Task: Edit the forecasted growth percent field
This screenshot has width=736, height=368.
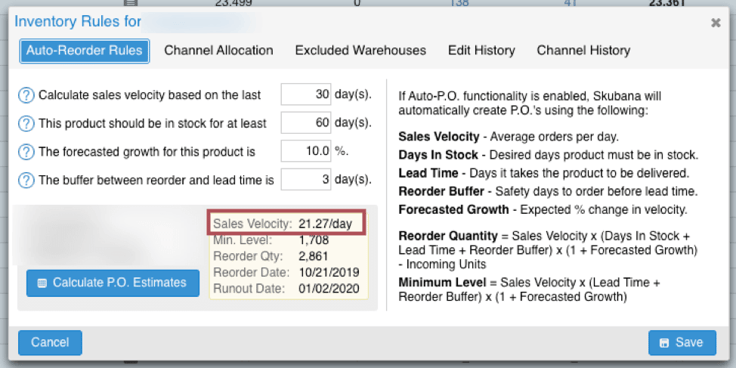Action: tap(306, 151)
